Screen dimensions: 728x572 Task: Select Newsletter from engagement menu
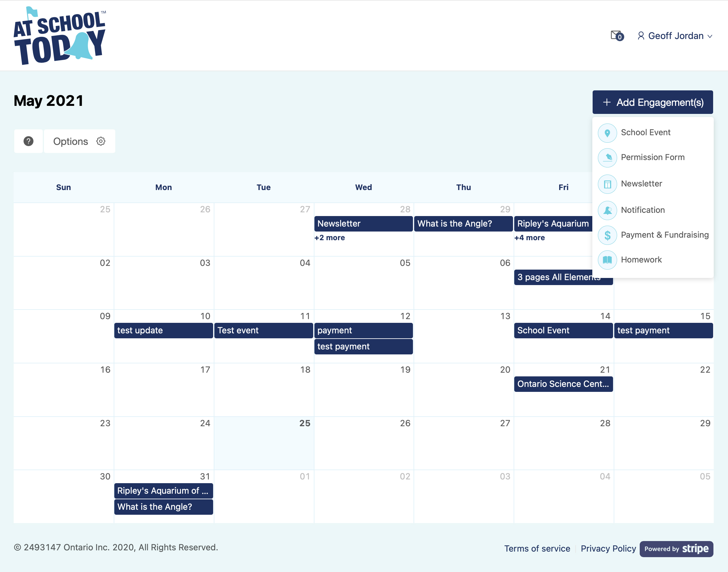click(x=641, y=183)
